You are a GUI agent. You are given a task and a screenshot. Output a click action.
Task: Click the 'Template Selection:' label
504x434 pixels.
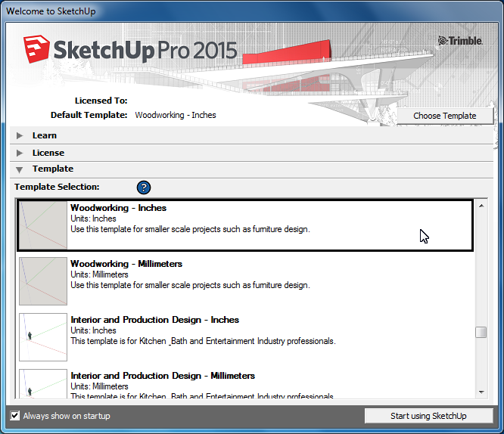click(x=57, y=187)
